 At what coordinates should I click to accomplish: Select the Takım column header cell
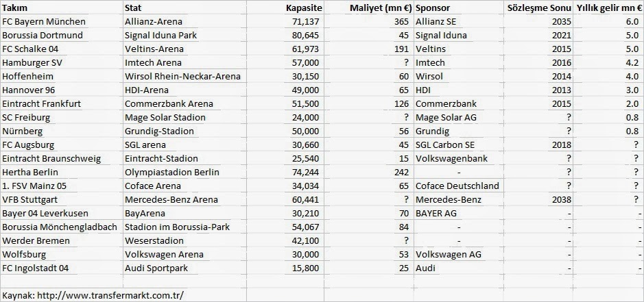(x=62, y=8)
